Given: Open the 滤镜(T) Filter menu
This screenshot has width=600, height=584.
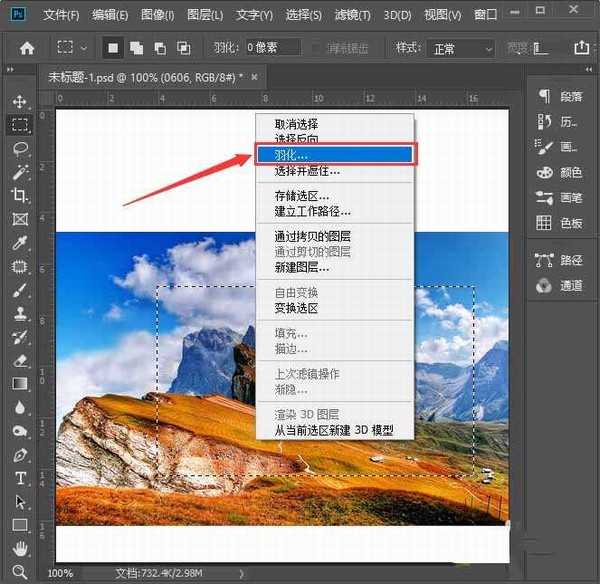Looking at the screenshot, I should pos(351,15).
